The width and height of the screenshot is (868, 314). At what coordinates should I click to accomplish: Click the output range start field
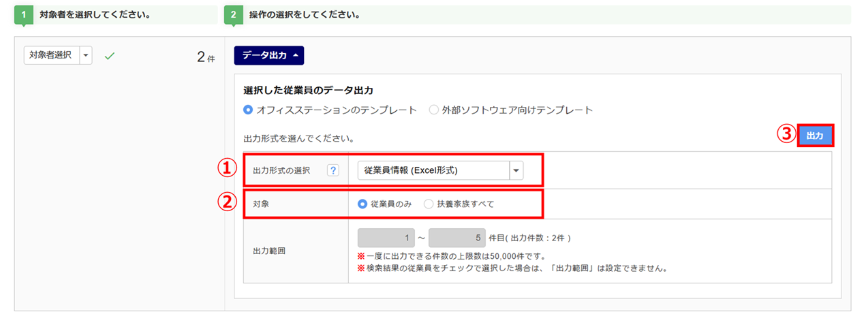pos(387,238)
